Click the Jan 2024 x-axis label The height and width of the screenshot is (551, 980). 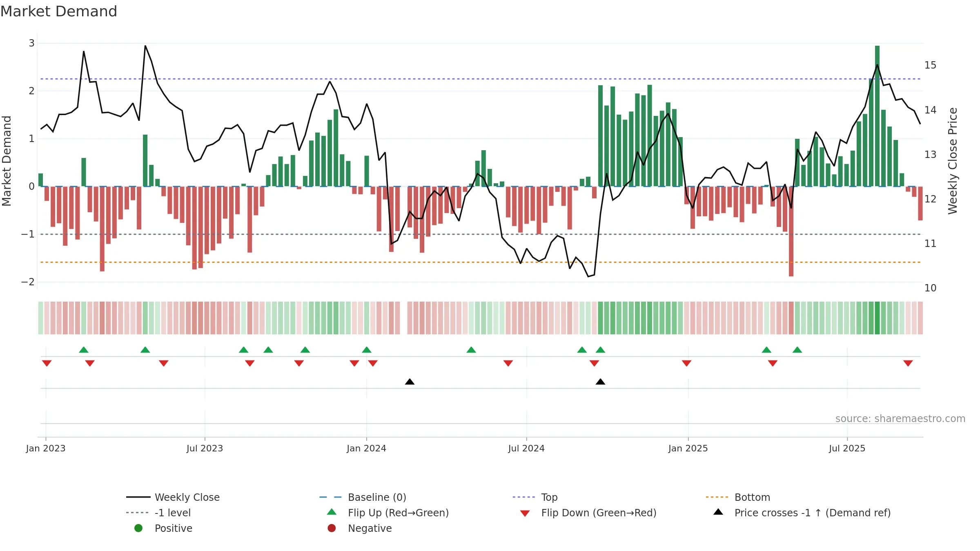click(x=366, y=448)
